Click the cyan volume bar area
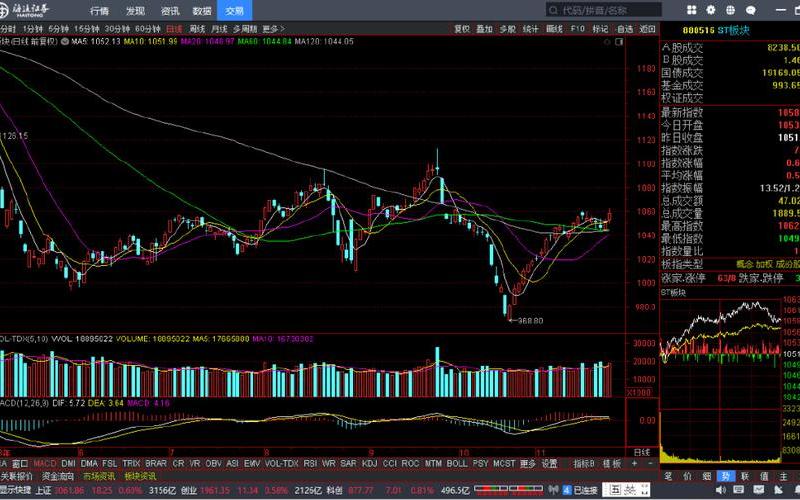 [x=436, y=373]
